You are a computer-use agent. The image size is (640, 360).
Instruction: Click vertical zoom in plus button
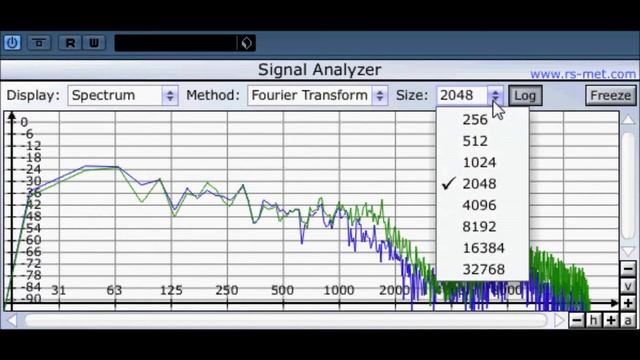[x=628, y=303]
